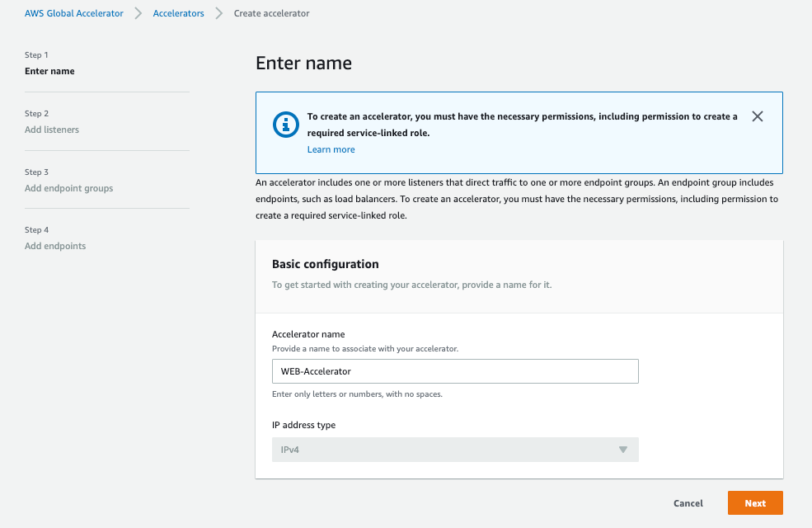Open the AWS Global Accelerator breadcrumb

[x=74, y=13]
